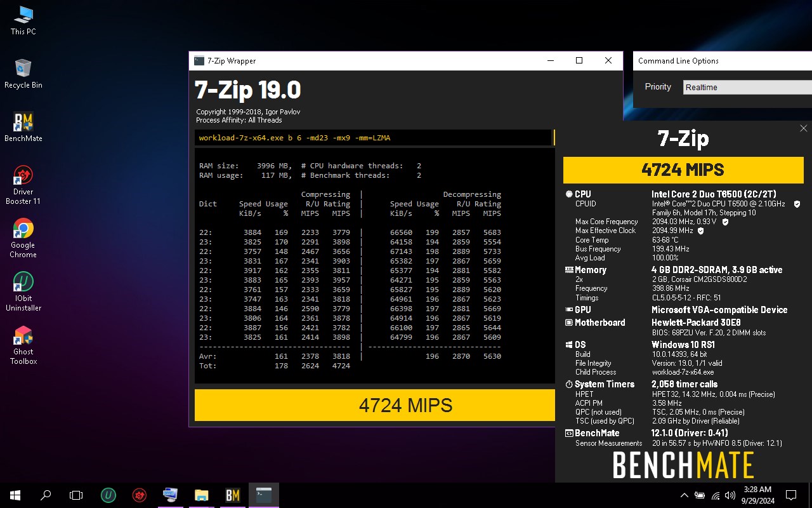Click the Memory section heading

pyautogui.click(x=590, y=270)
